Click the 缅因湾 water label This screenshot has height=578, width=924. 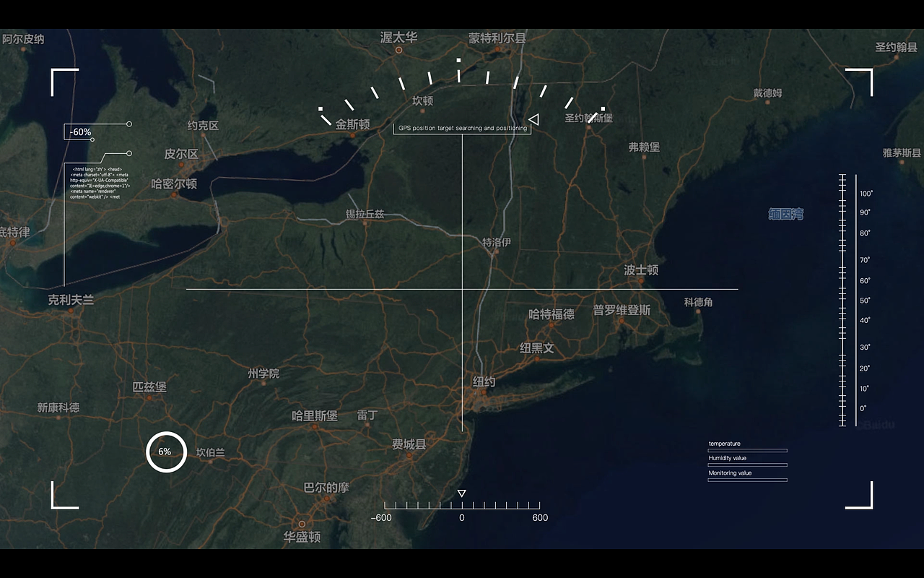(x=786, y=214)
